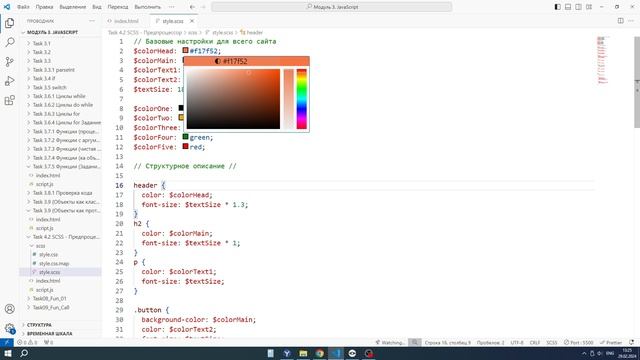Image resolution: width=640 pixels, height=360 pixels.
Task: Click the style.scss breadcrumb item
Action: coord(219,32)
